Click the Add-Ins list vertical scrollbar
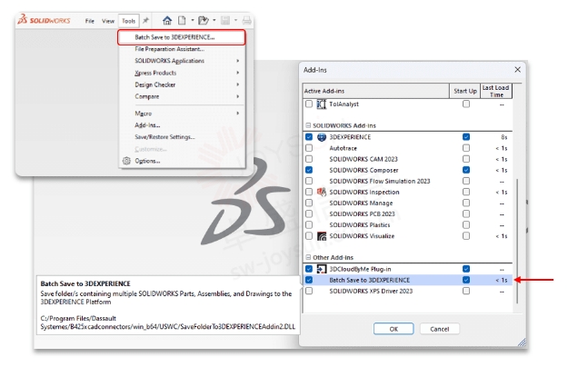Screen dimensions: 588x367 [x=517, y=241]
